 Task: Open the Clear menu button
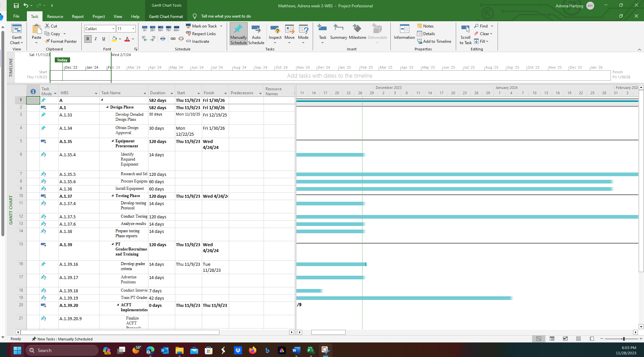(483, 34)
